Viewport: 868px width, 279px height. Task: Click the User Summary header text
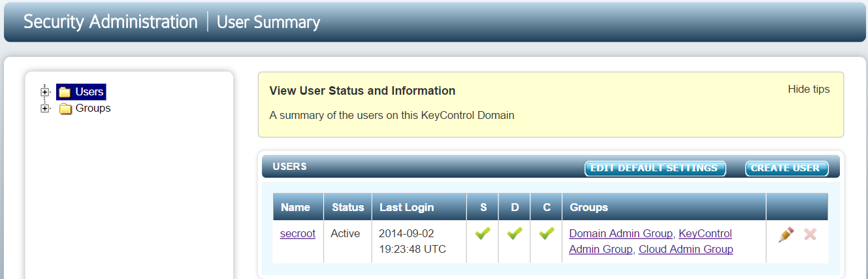coord(268,22)
